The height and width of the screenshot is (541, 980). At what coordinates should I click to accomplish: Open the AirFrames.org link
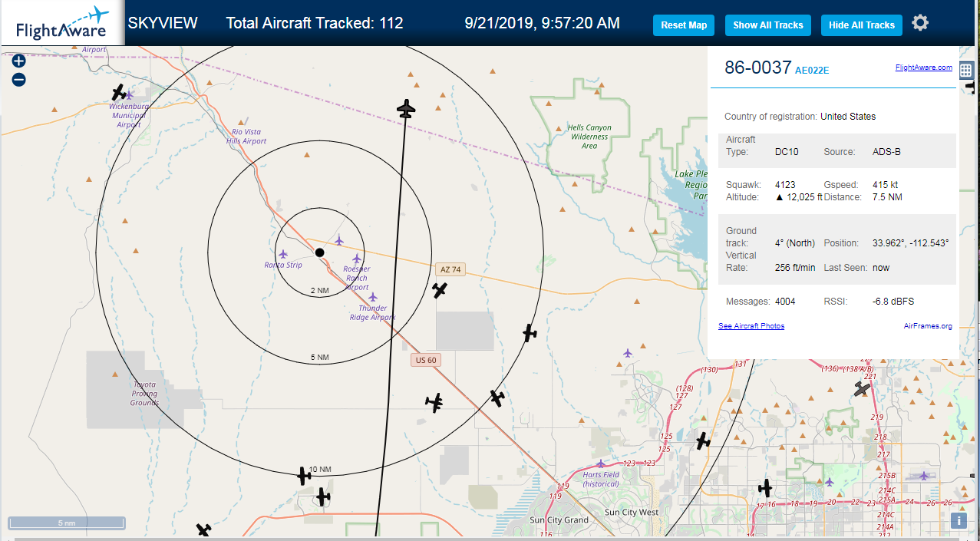coord(928,326)
